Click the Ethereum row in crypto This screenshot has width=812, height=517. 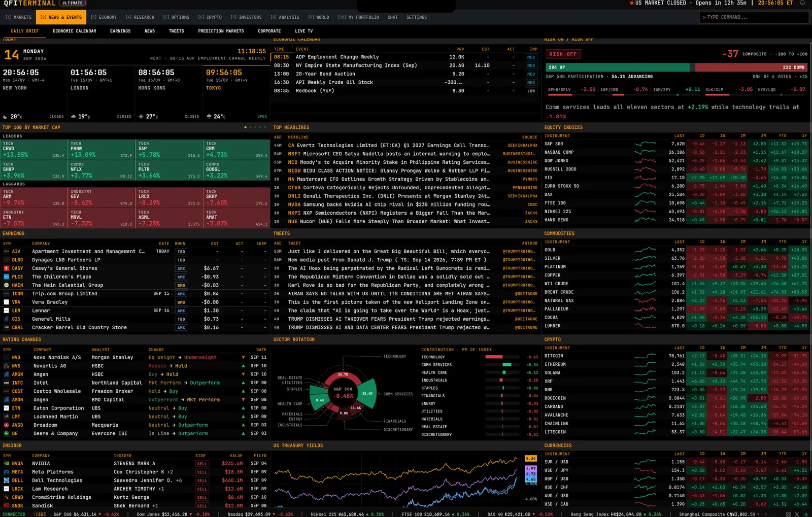676,364
